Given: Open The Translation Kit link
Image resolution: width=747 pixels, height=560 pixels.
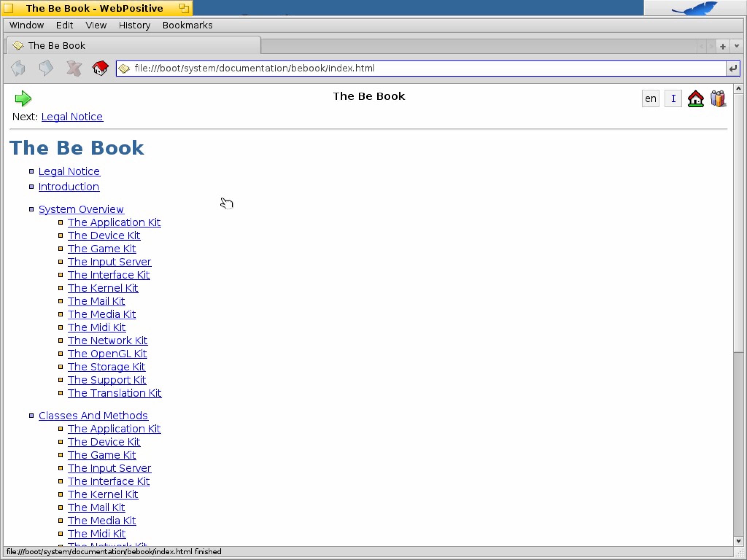Looking at the screenshot, I should [x=115, y=393].
